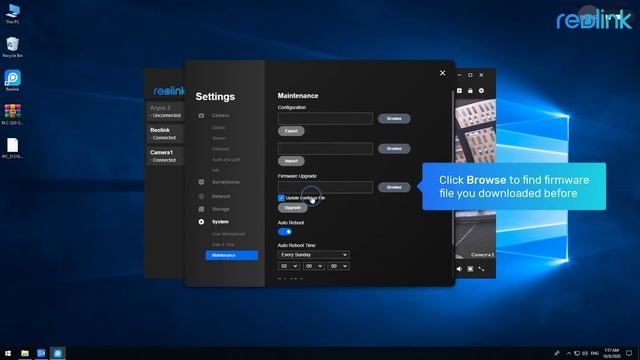Open the Storage section icon
Viewport: 640px width, 360px height.
click(x=201, y=209)
